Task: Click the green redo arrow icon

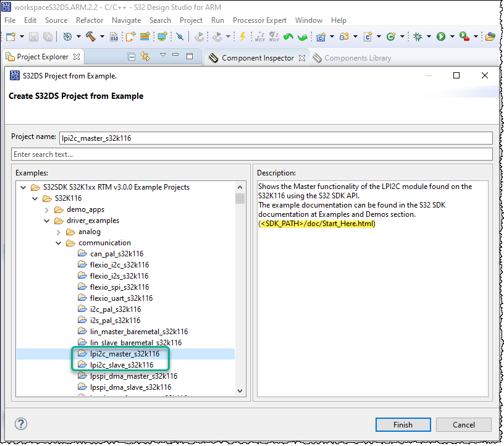Action: coord(303,36)
